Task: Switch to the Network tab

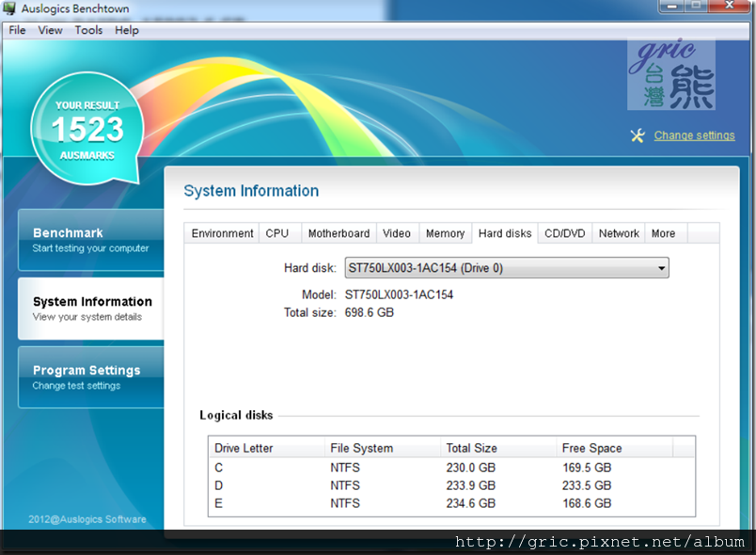Action: [619, 233]
